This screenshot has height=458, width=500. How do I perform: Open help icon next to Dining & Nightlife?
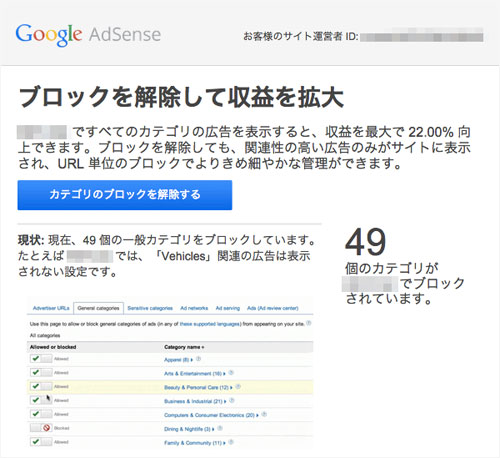[x=220, y=428]
